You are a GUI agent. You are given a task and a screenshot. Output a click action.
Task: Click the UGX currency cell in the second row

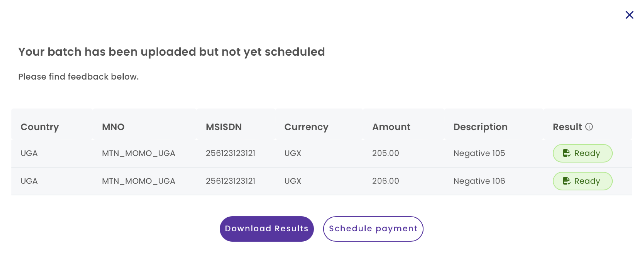[x=293, y=181]
